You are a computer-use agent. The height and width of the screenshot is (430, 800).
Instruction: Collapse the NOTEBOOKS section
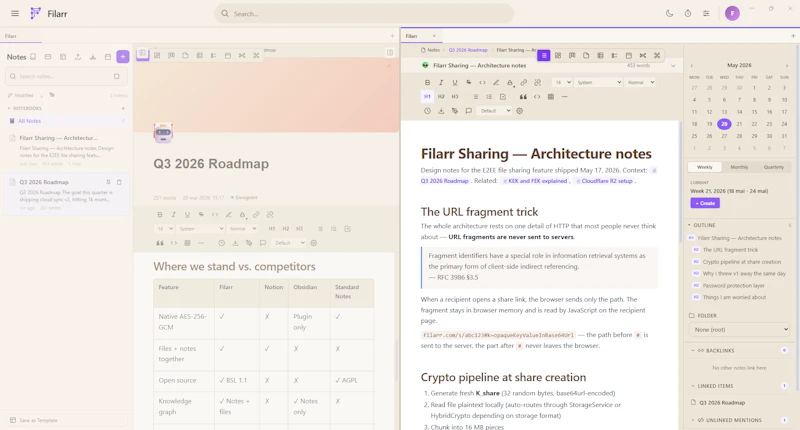(x=24, y=108)
